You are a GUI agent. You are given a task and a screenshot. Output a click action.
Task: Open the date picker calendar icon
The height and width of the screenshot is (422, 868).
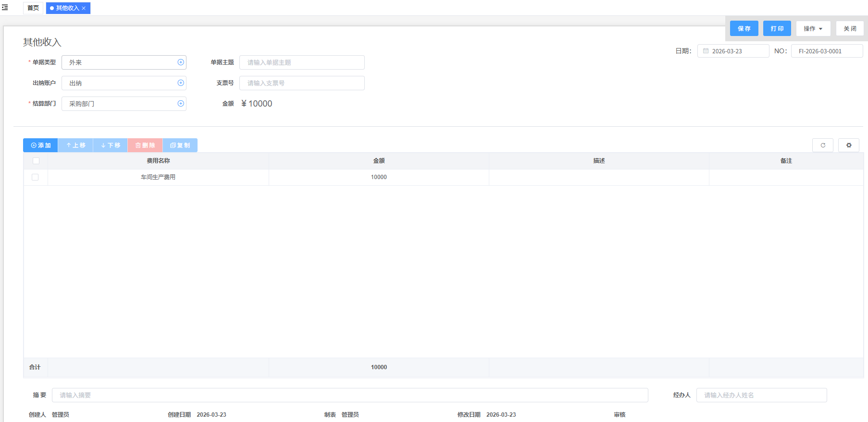[x=706, y=51]
